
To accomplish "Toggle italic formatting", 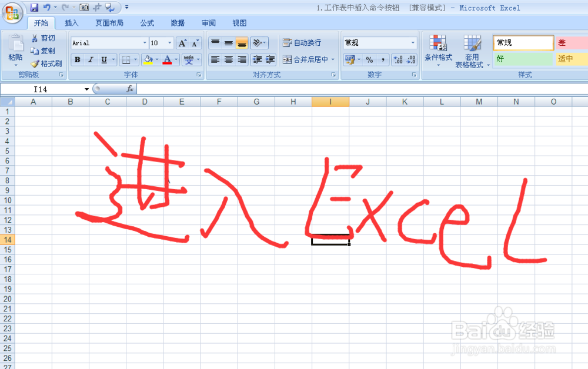I will coord(91,59).
